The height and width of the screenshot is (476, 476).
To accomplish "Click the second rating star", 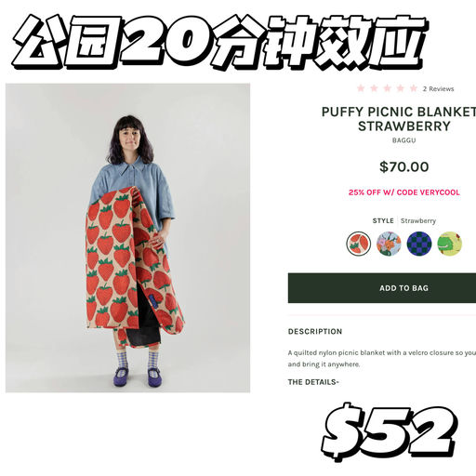I will pos(374,88).
